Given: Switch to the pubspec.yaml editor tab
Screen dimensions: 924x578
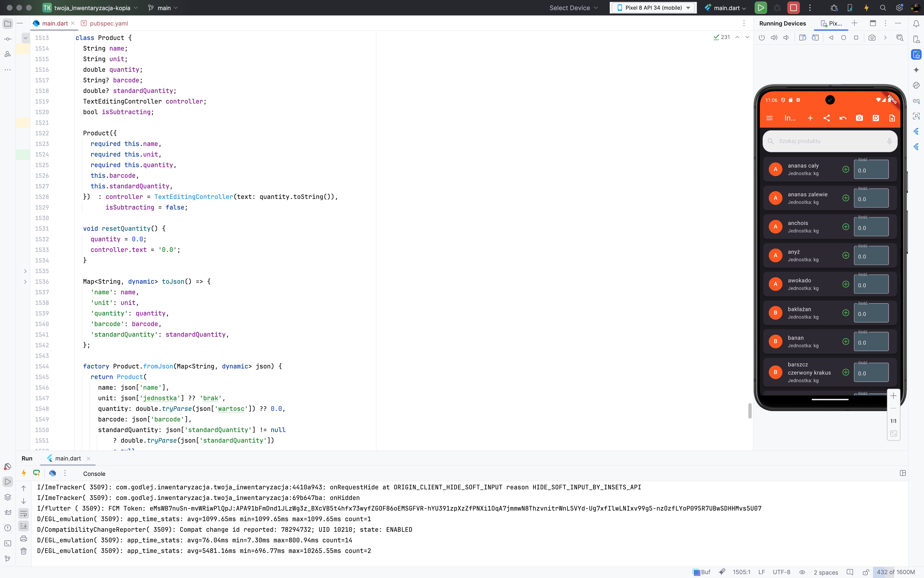Looking at the screenshot, I should (x=105, y=23).
